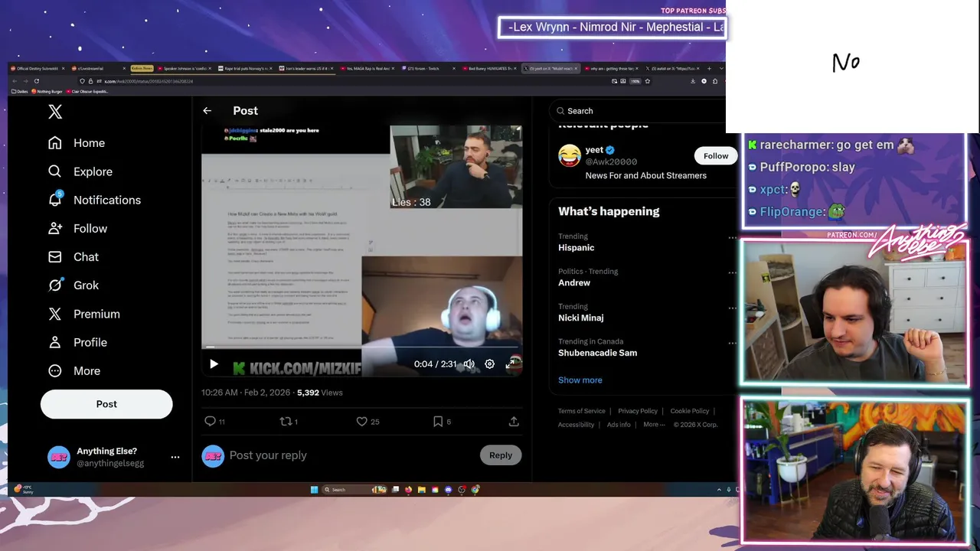The width and height of the screenshot is (980, 551).
Task: Switch to the Official Destiny Subreddit tab
Action: click(x=37, y=69)
